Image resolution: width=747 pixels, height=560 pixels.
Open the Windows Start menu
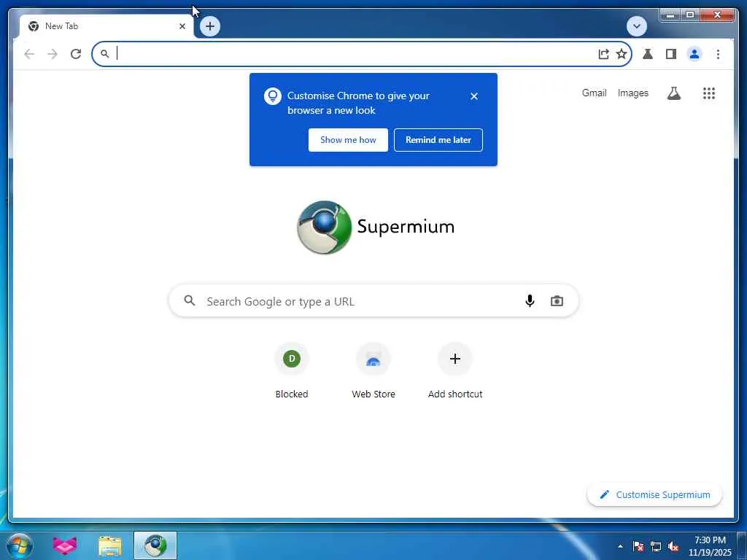pos(20,545)
